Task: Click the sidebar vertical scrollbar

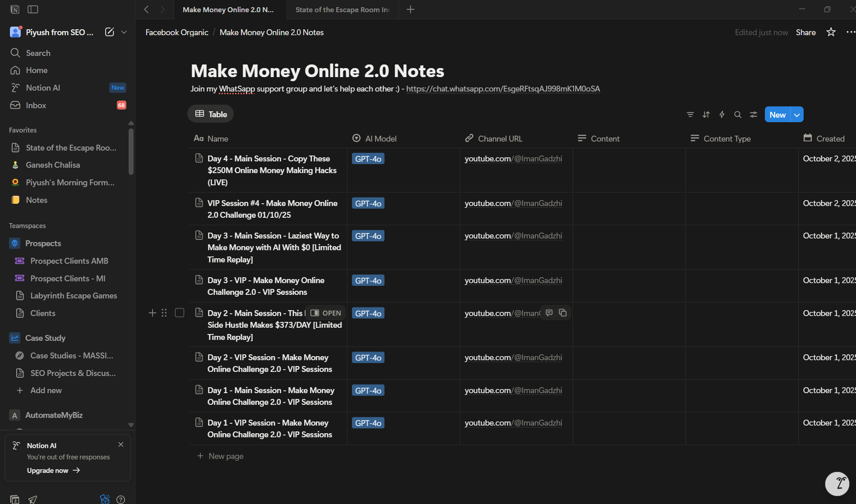Action: coord(131,151)
